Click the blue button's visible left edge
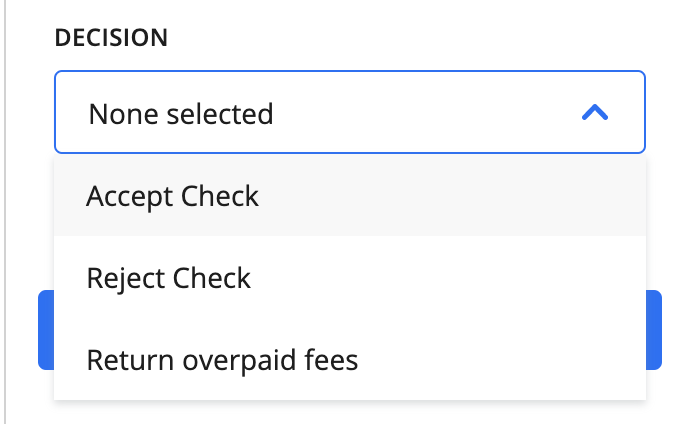 click(x=46, y=330)
